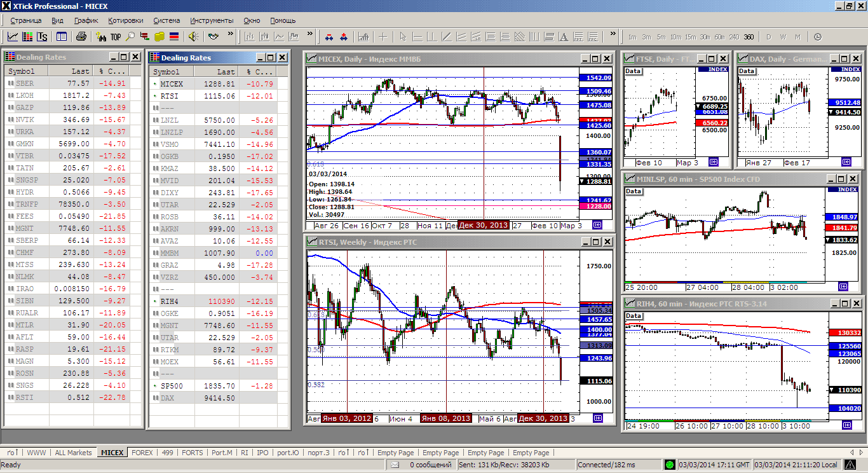The width and height of the screenshot is (868, 473).
Task: Click the speaker alerts icon
Action: 194,37
